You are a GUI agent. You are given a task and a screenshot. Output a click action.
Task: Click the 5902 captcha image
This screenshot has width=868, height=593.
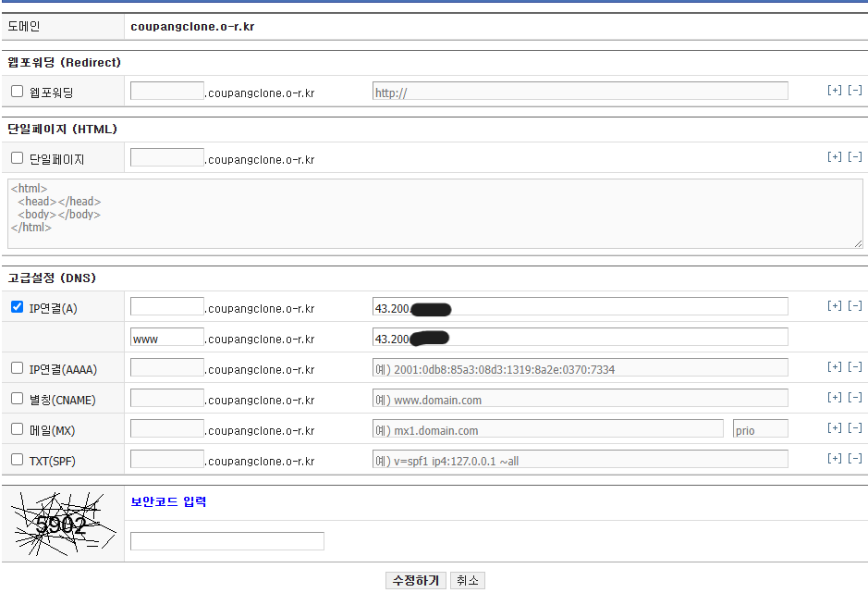tap(64, 524)
